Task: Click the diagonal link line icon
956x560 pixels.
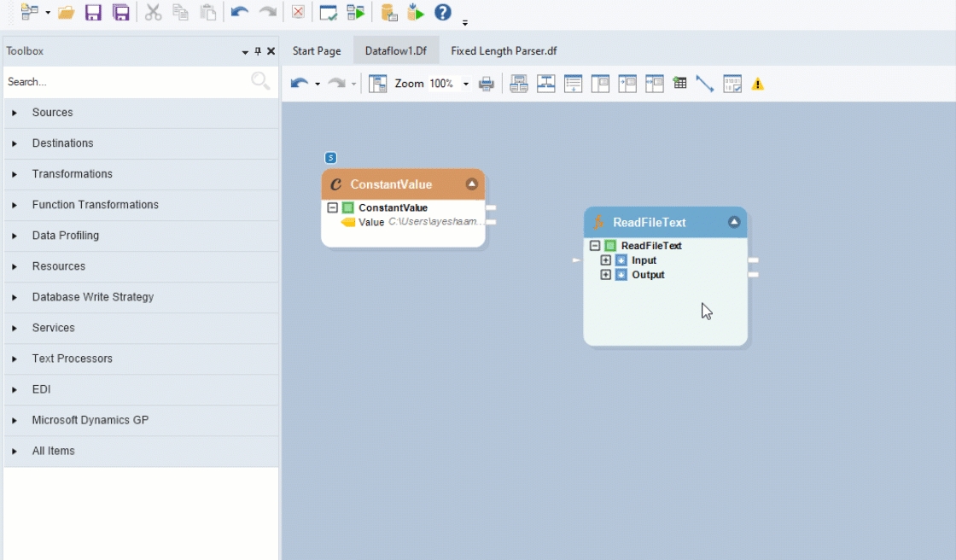Action: pos(704,84)
